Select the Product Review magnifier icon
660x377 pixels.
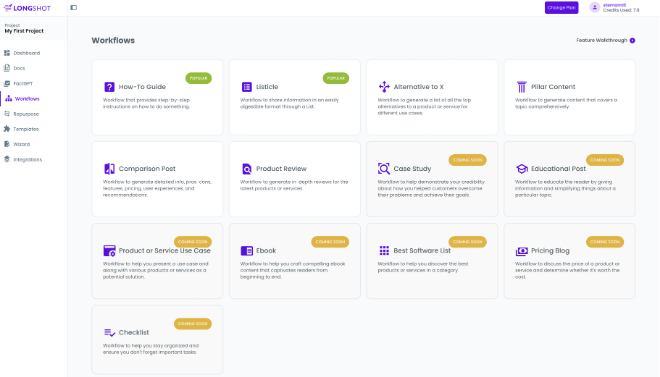coord(247,169)
